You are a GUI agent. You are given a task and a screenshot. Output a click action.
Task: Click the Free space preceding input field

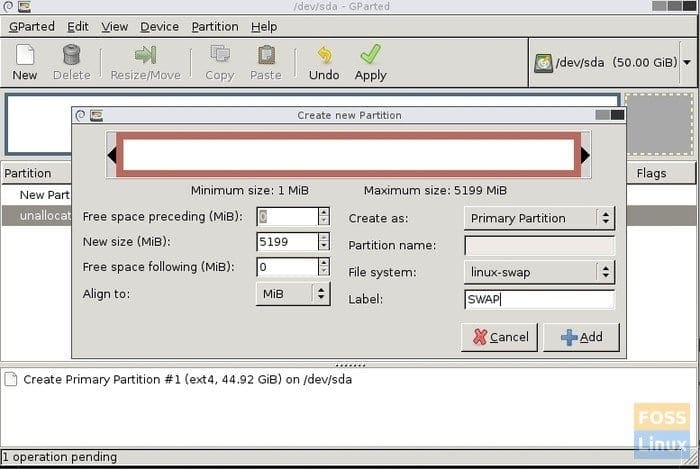click(288, 216)
